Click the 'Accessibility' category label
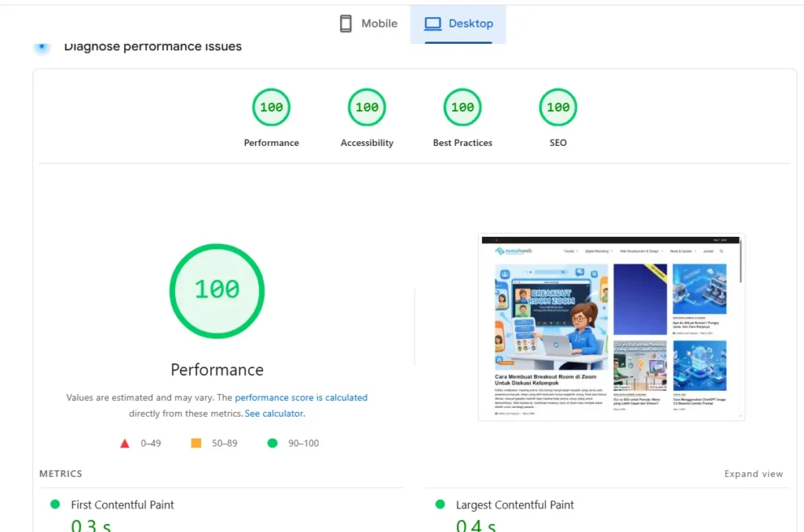The image size is (804, 532). (x=367, y=143)
